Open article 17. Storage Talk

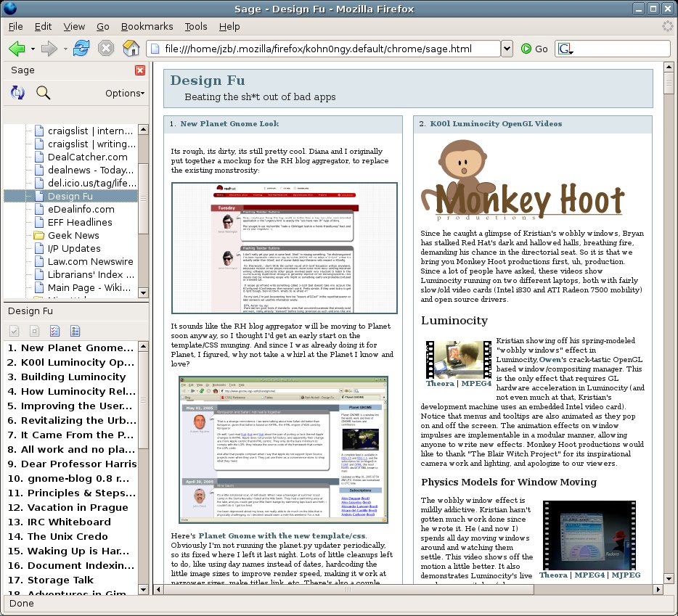click(x=51, y=580)
